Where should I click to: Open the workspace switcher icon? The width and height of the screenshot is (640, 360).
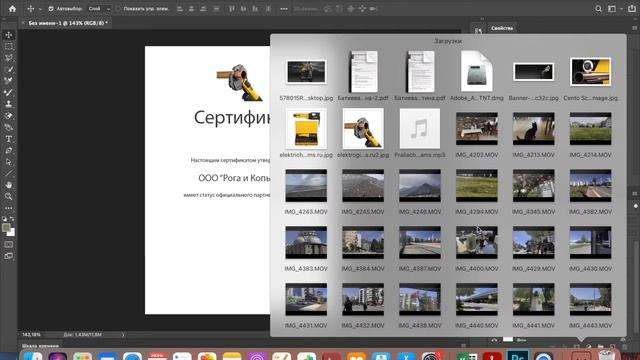point(611,9)
